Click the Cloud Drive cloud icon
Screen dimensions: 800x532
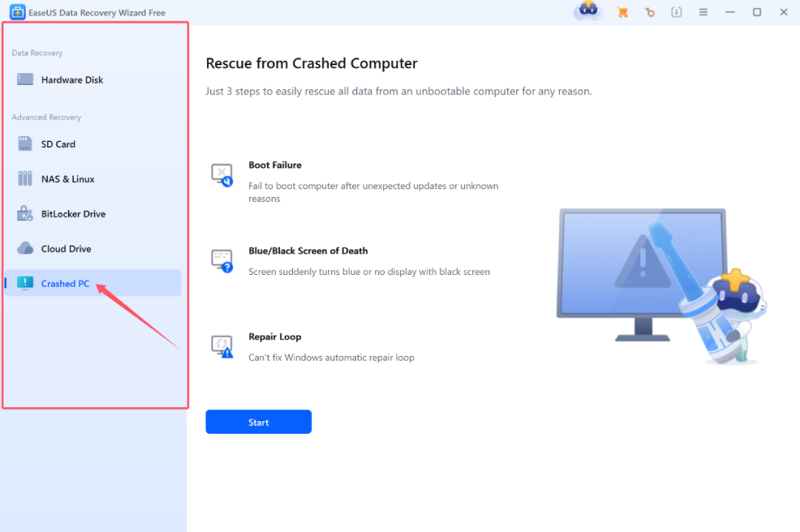point(25,248)
